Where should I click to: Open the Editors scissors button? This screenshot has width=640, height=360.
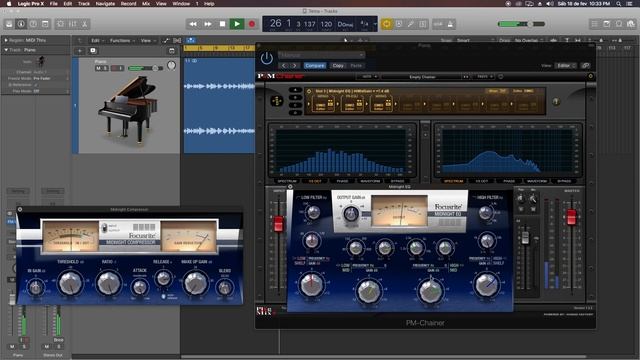click(x=84, y=24)
